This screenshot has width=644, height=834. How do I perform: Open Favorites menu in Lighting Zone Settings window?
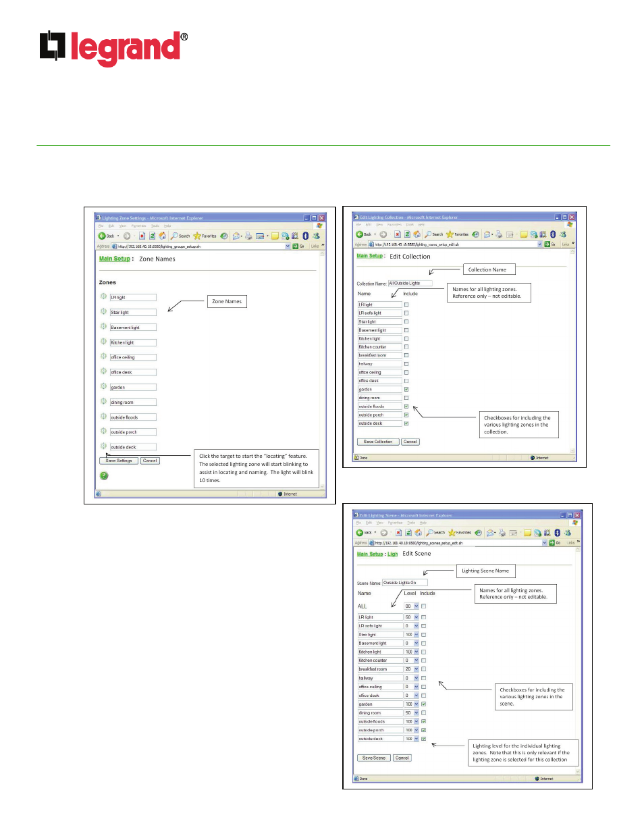tap(138, 226)
